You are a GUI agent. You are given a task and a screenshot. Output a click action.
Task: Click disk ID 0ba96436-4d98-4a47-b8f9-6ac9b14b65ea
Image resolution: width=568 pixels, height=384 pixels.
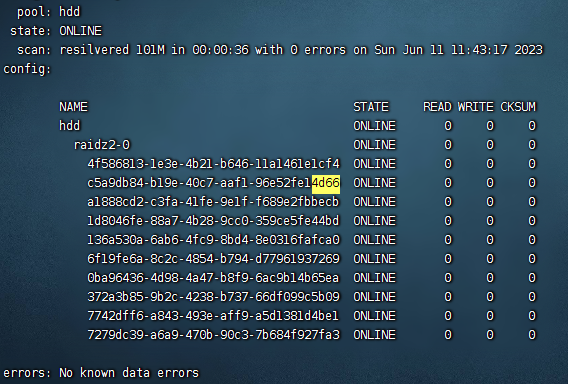213,278
